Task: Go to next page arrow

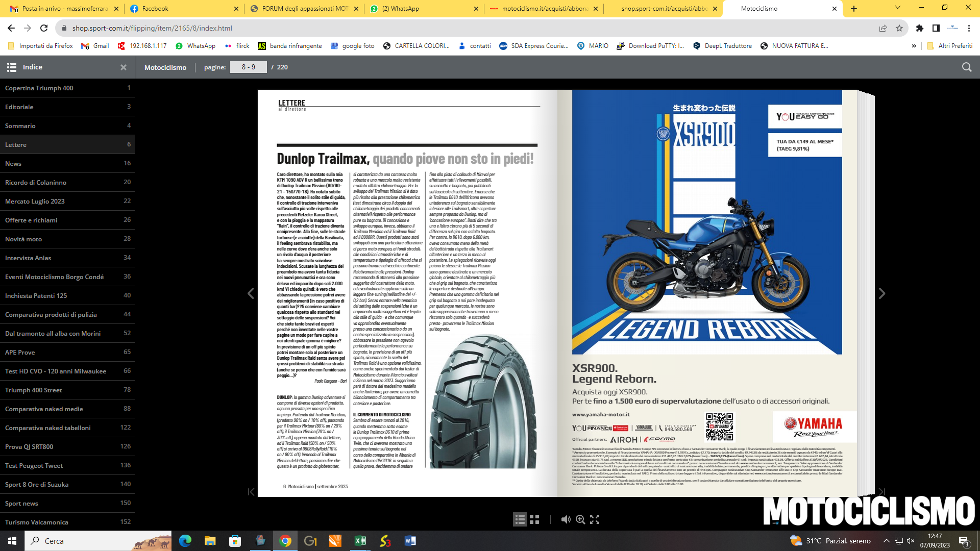Action: (881, 293)
